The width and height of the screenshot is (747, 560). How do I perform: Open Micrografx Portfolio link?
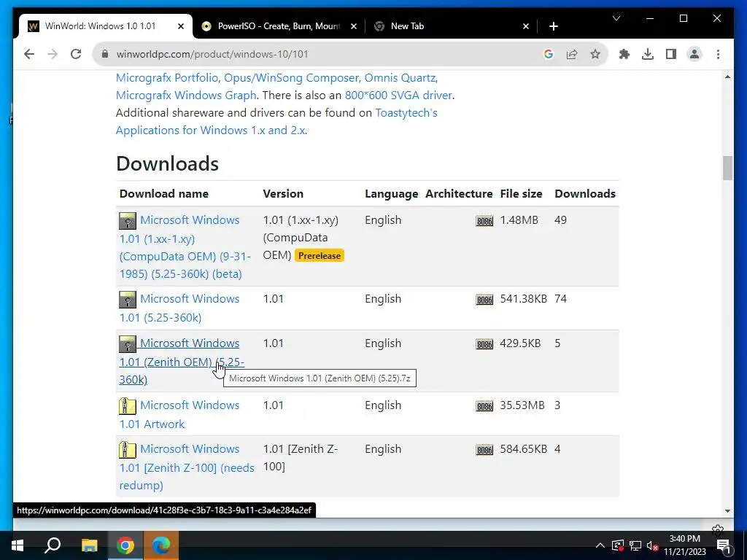point(167,77)
